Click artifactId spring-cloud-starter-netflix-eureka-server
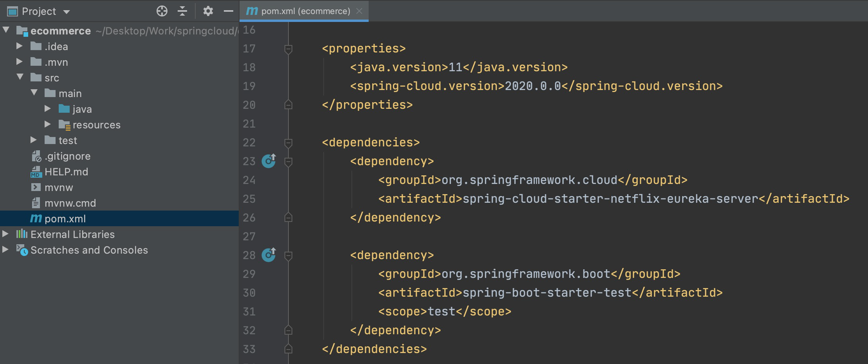 click(x=610, y=199)
